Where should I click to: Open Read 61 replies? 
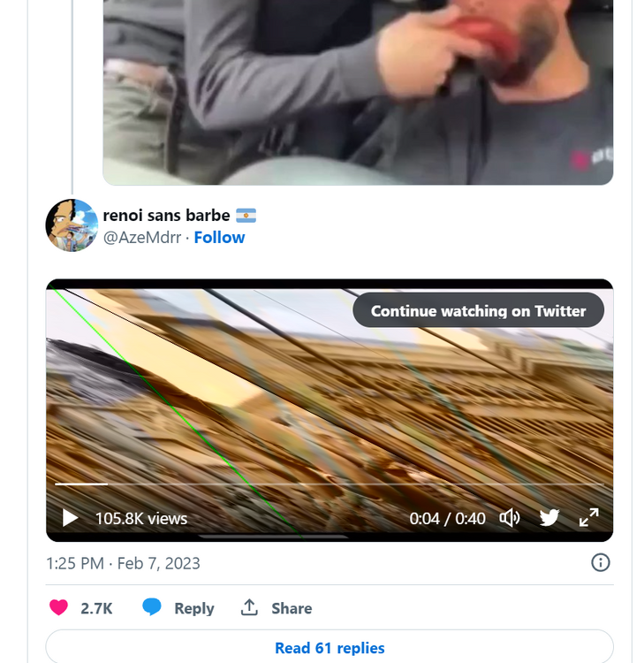click(330, 648)
